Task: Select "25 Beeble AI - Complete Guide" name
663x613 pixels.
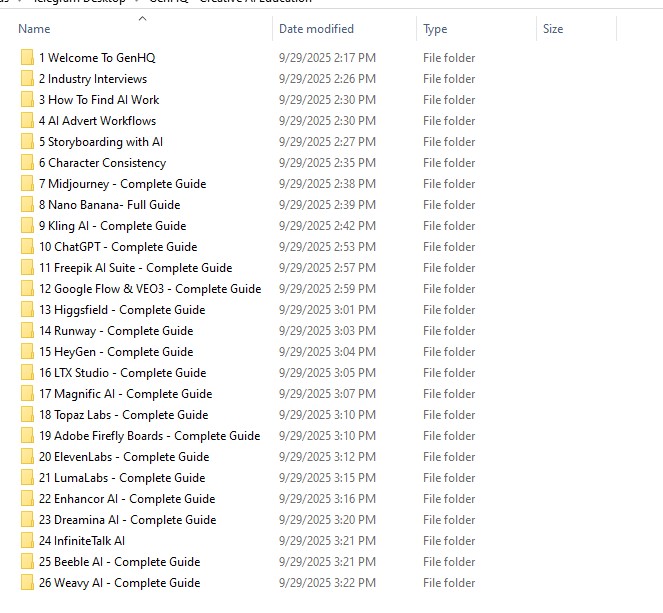Action: click(x=120, y=562)
